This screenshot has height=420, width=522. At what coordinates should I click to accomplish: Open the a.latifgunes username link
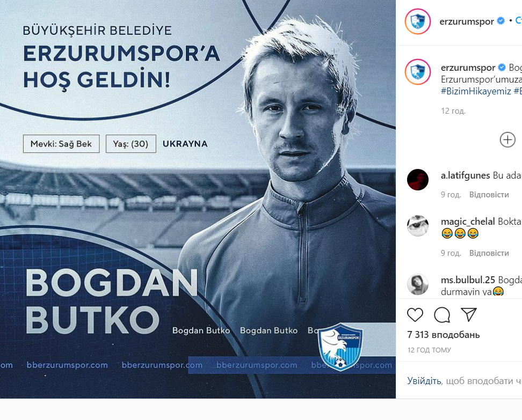point(465,175)
